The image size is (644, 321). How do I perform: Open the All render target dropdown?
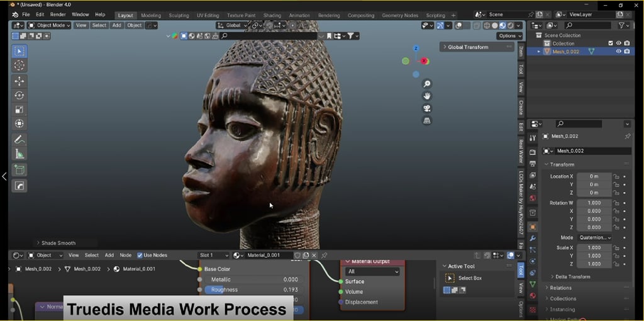(372, 272)
